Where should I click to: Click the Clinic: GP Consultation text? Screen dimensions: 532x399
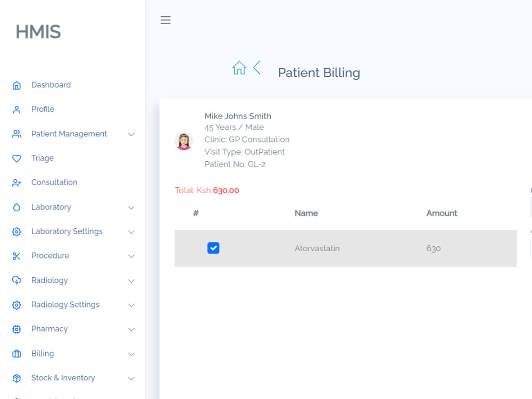click(x=247, y=139)
